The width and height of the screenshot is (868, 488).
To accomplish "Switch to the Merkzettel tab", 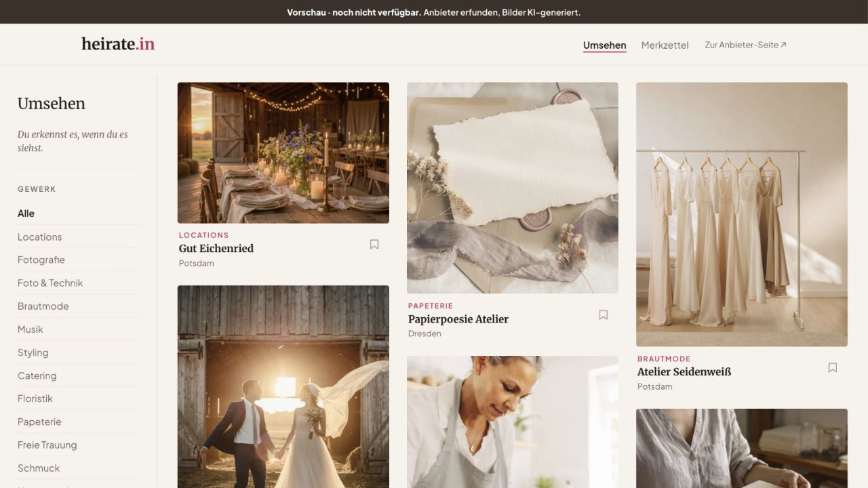I will click(x=665, y=45).
